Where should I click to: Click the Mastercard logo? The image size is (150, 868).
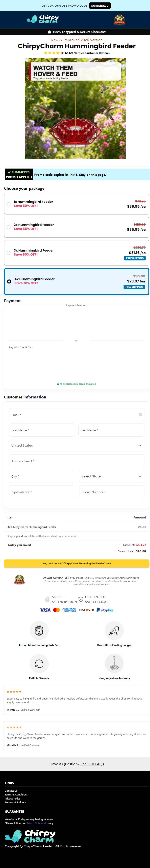57,610
